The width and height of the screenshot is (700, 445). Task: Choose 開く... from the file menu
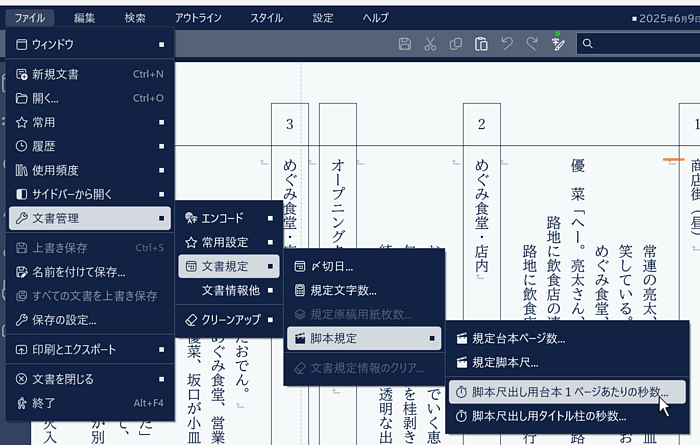90,98
